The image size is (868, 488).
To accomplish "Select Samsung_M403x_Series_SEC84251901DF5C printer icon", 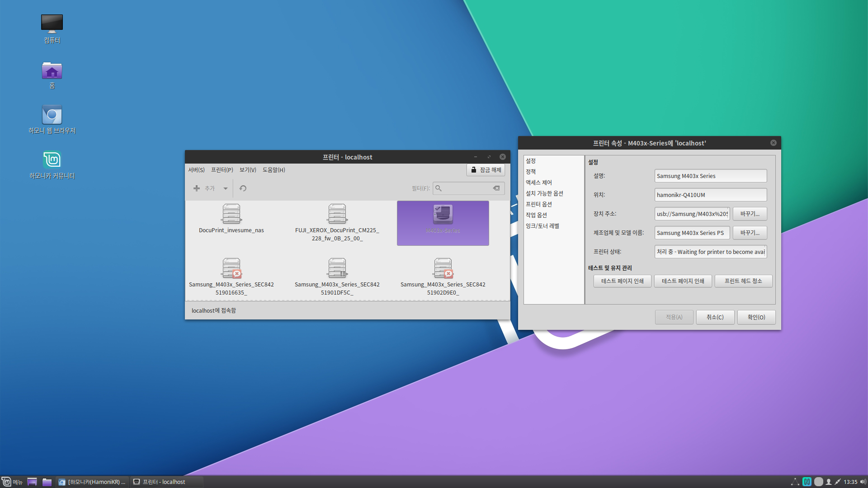I will (337, 268).
